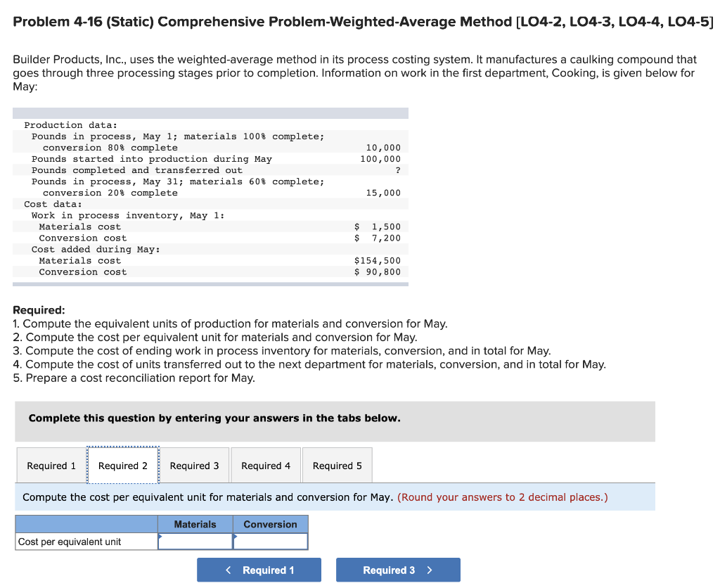Click the 'Required 1' back navigation button

[x=259, y=570]
